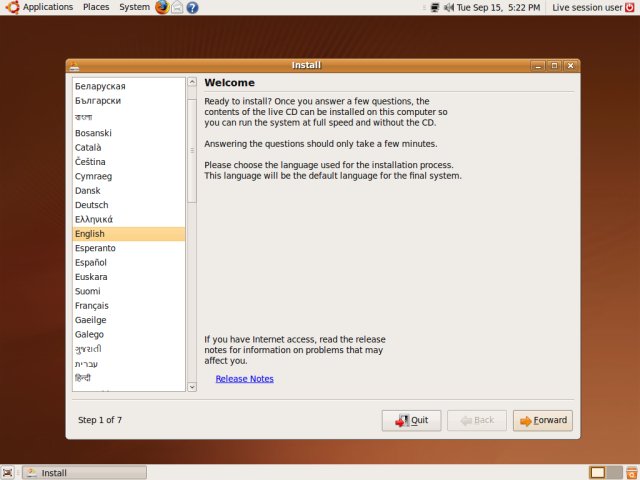Image resolution: width=640 pixels, height=480 pixels.
Task: Open the Places menu
Action: click(x=96, y=7)
